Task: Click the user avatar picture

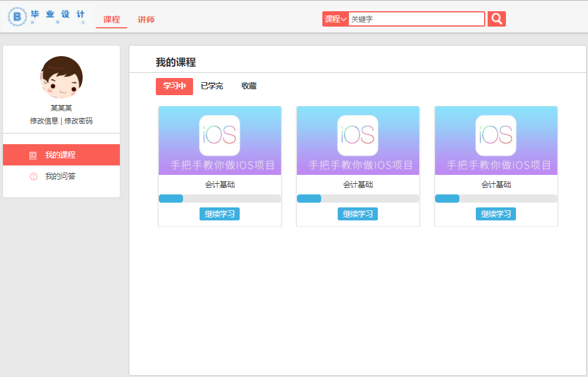Action: click(x=61, y=77)
